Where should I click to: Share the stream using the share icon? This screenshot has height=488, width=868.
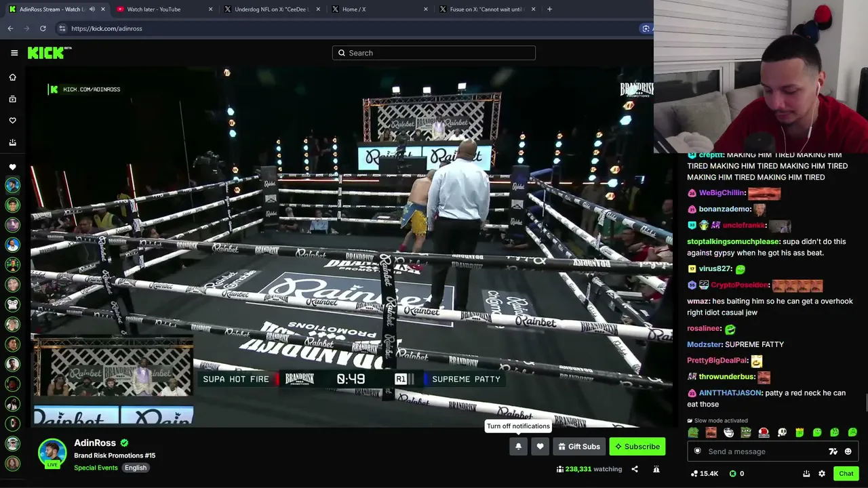[635, 469]
